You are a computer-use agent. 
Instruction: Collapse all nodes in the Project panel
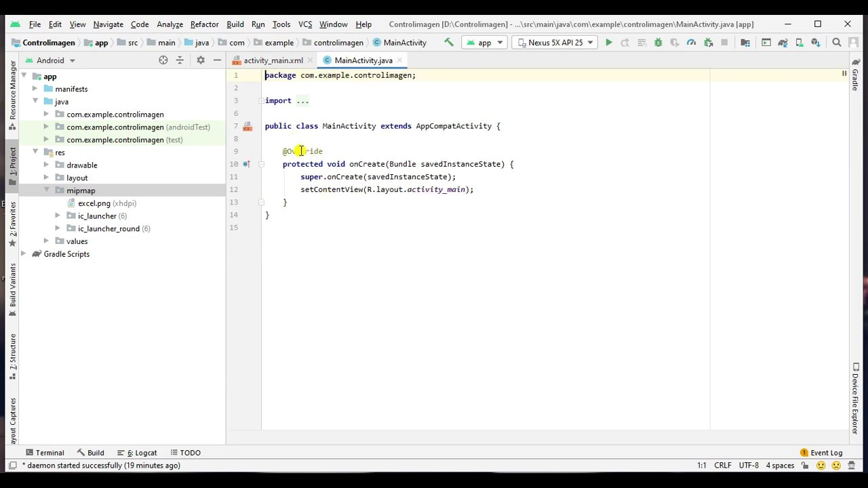(180, 60)
